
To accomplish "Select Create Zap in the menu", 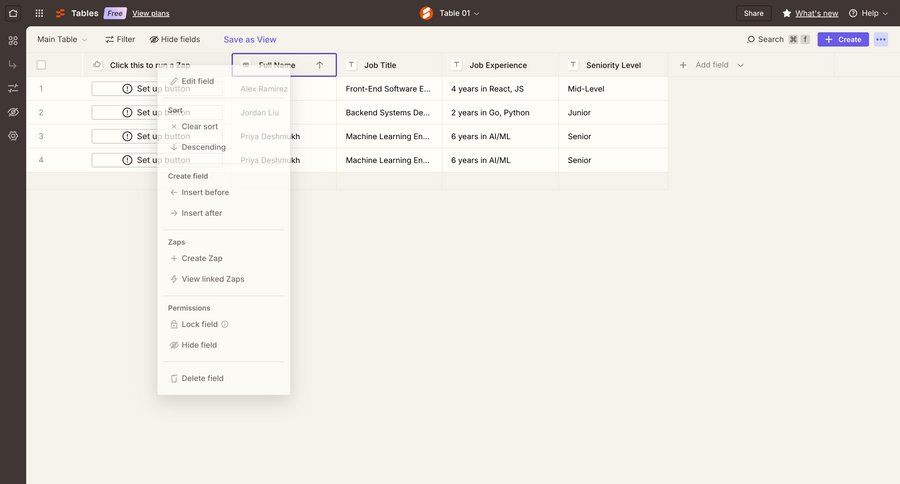I will click(223, 258).
